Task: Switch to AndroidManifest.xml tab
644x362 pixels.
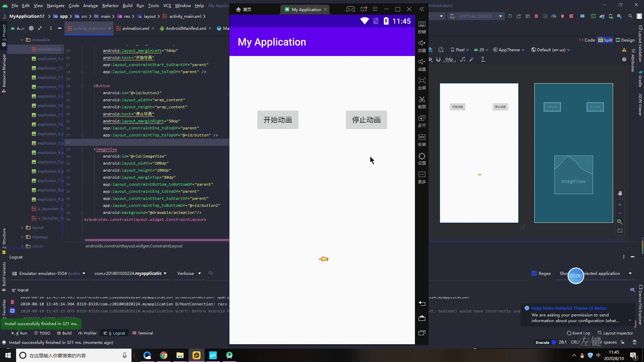Action: 186,28
